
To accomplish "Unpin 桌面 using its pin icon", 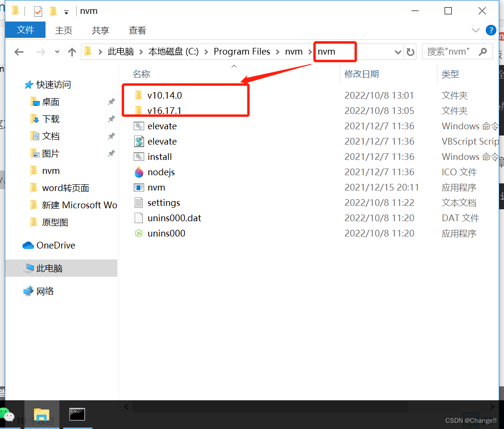I will click(111, 102).
